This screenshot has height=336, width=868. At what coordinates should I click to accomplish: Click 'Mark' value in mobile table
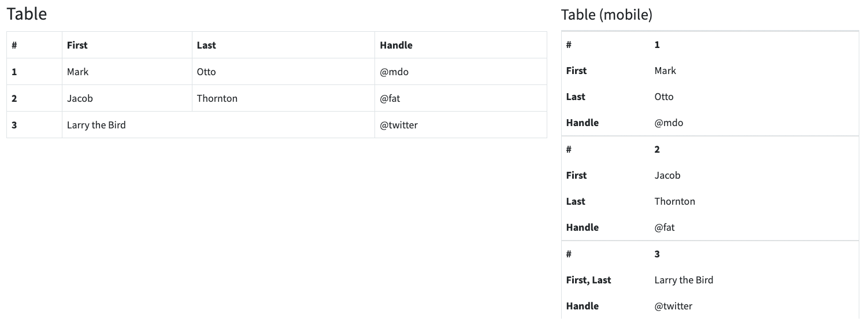coord(665,71)
